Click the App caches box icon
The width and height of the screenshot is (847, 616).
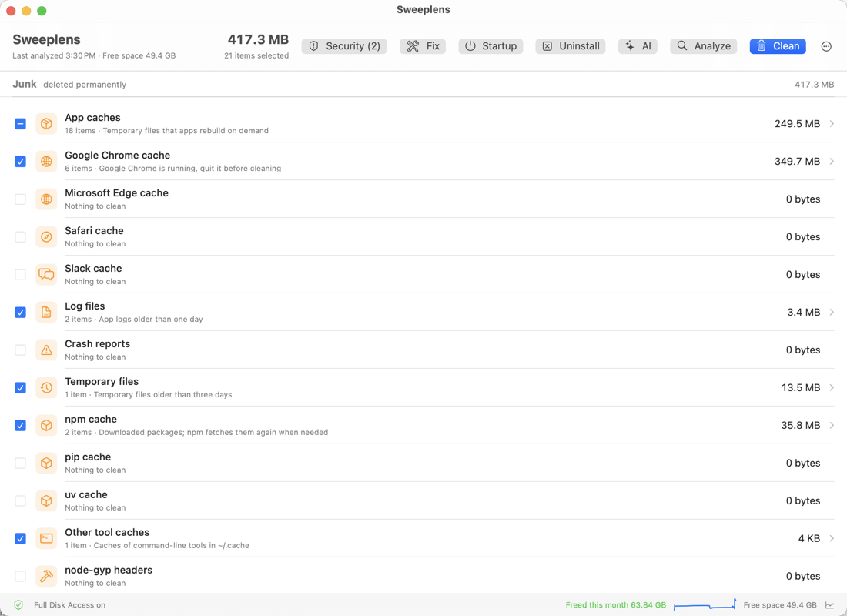[46, 124]
